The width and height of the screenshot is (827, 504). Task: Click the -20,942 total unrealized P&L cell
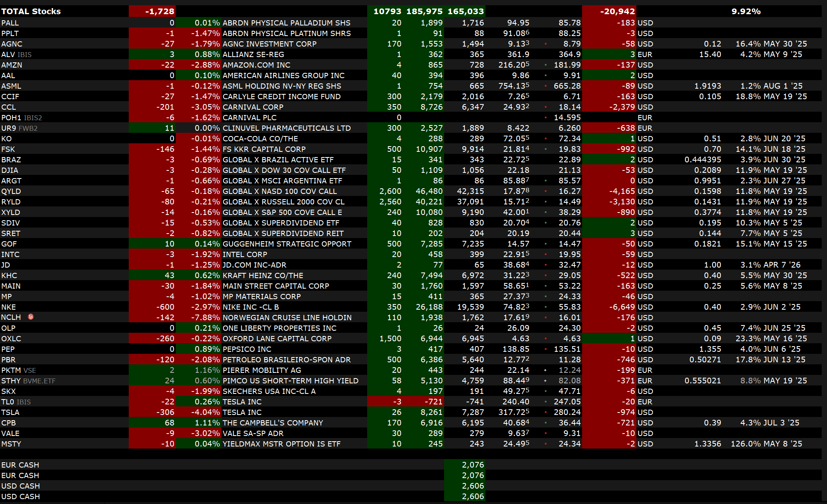point(617,11)
